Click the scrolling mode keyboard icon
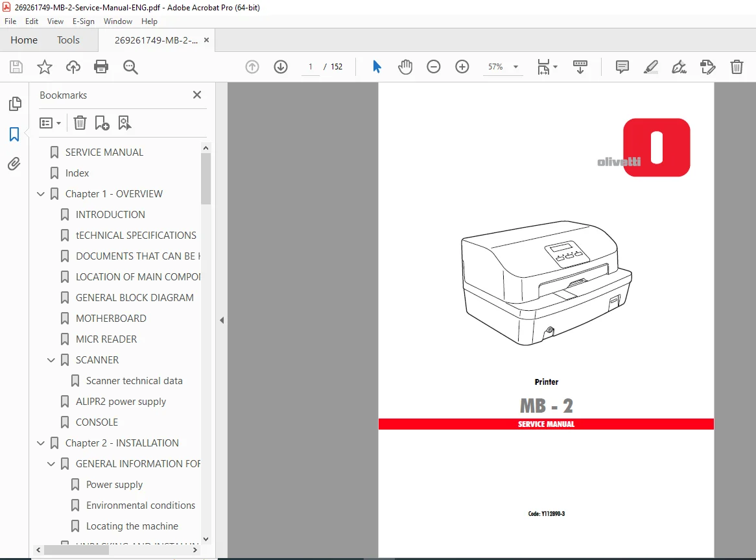This screenshot has height=560, width=756. [580, 67]
